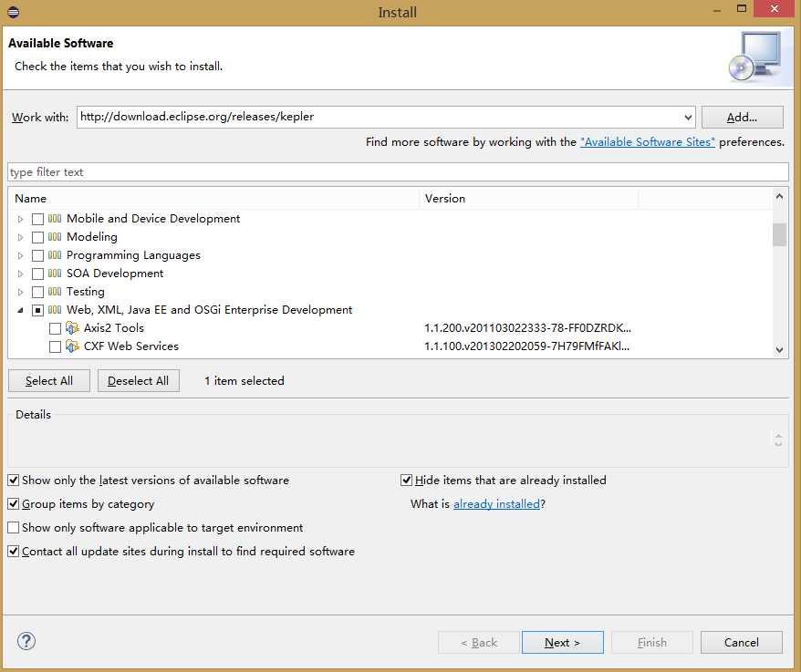Viewport: 801px width, 672px height.
Task: Expand the Mobile and Device Development node
Action: point(20,219)
